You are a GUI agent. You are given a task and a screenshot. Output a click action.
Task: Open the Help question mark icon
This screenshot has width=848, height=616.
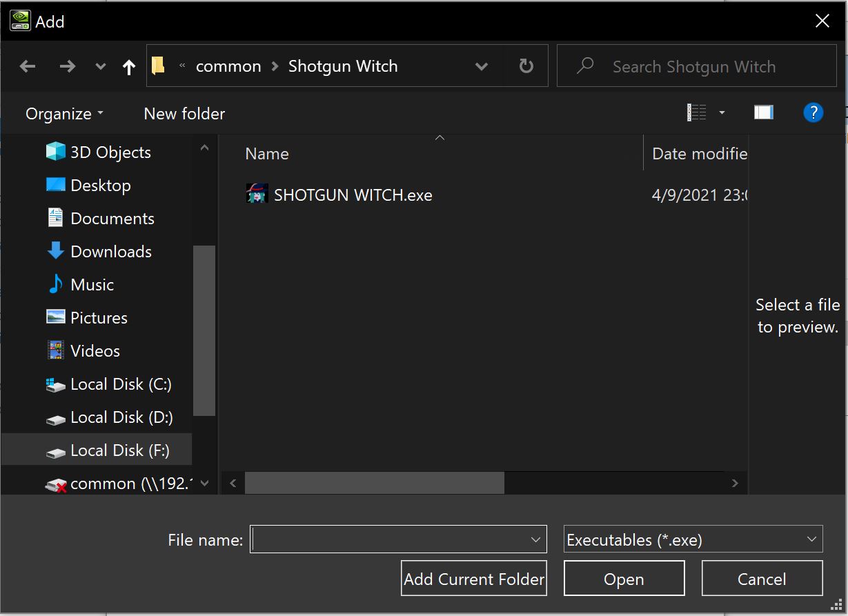(x=813, y=112)
